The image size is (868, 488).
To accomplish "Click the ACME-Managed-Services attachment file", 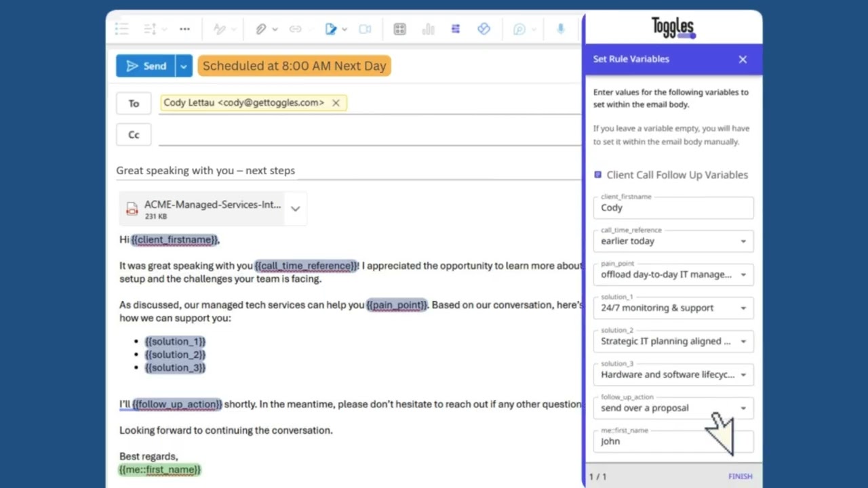I will point(212,209).
